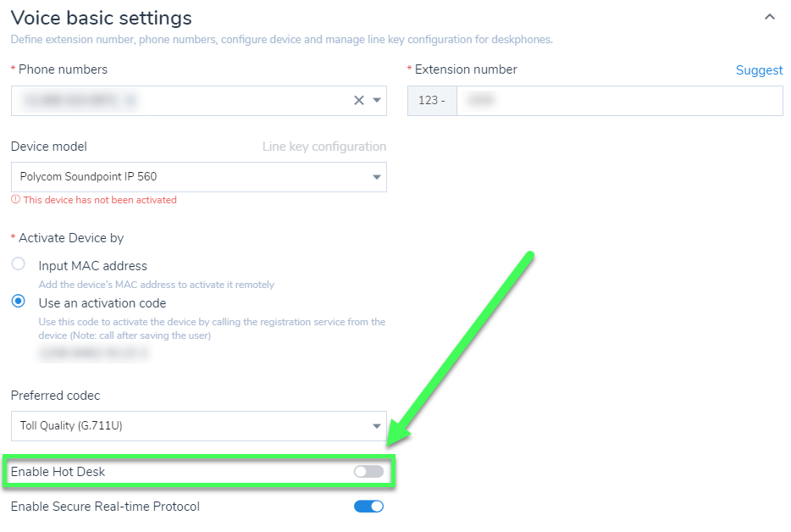The image size is (791, 532).
Task: Clear the selected phone number
Action: point(359,100)
